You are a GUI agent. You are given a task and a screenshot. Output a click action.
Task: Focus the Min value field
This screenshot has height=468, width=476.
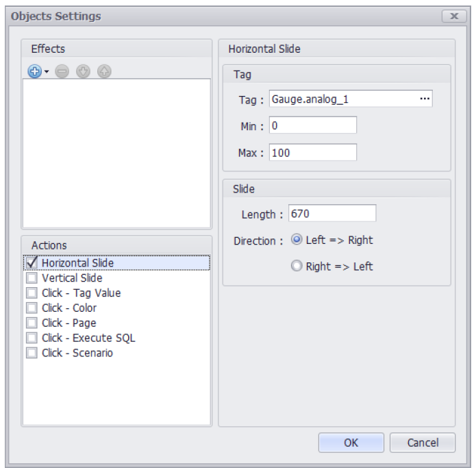[313, 125]
